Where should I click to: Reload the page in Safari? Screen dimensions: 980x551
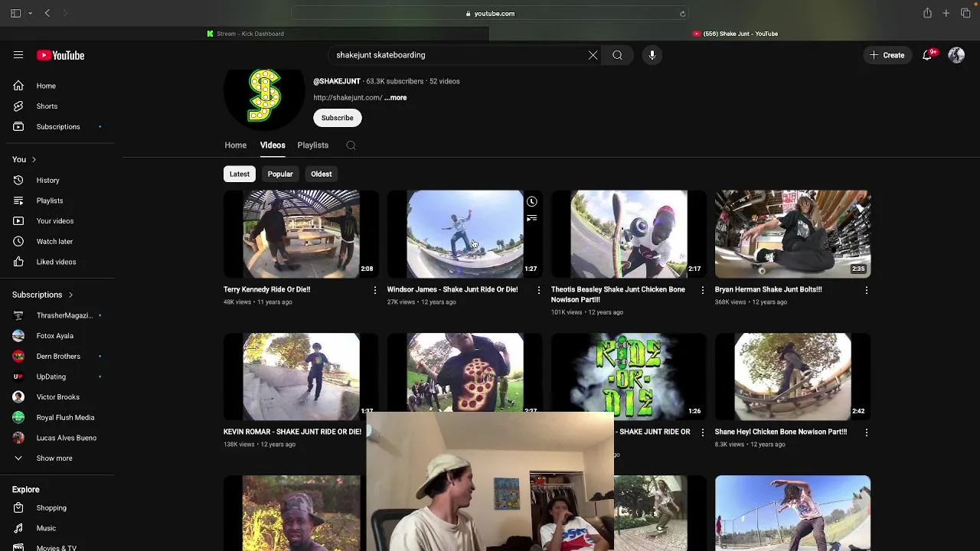click(x=682, y=13)
